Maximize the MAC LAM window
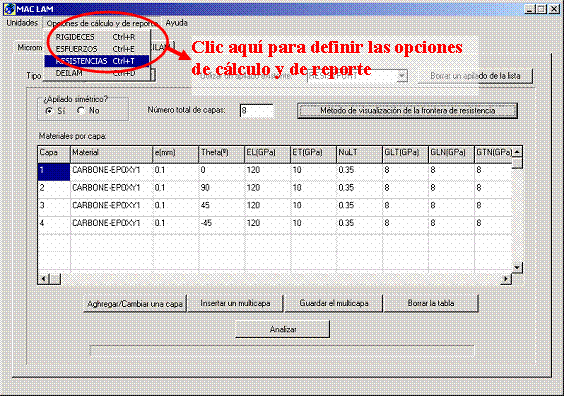Screen dimensions: 566x397 [x=541, y=9]
